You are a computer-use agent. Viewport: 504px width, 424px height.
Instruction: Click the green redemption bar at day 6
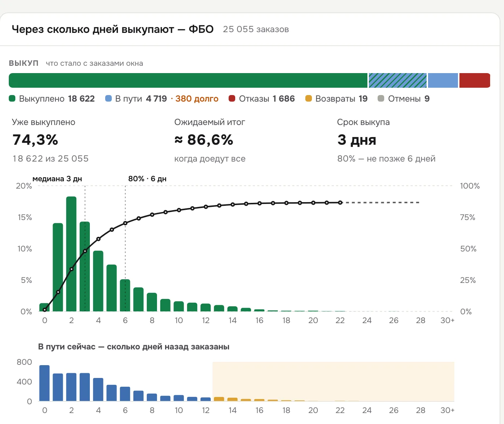(125, 295)
